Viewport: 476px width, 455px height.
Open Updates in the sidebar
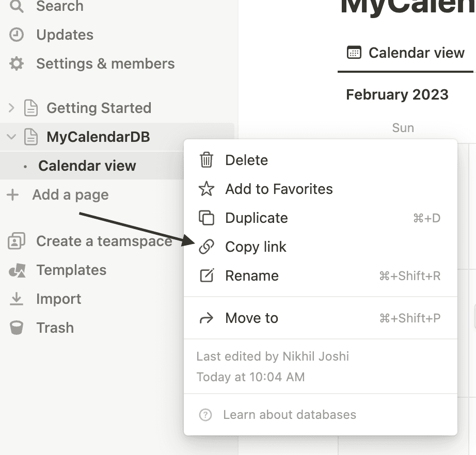tap(65, 35)
